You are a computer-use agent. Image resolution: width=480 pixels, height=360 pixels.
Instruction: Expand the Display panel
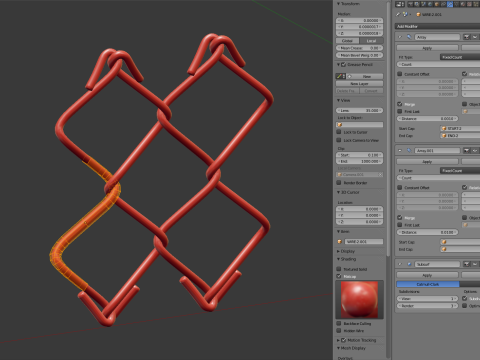(338, 251)
